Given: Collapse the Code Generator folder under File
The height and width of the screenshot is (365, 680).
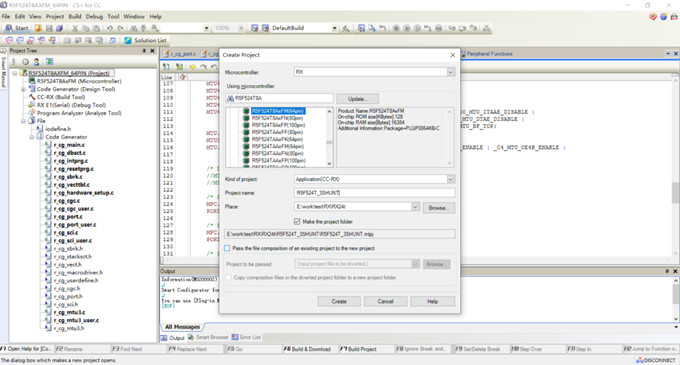Looking at the screenshot, I should (32, 137).
